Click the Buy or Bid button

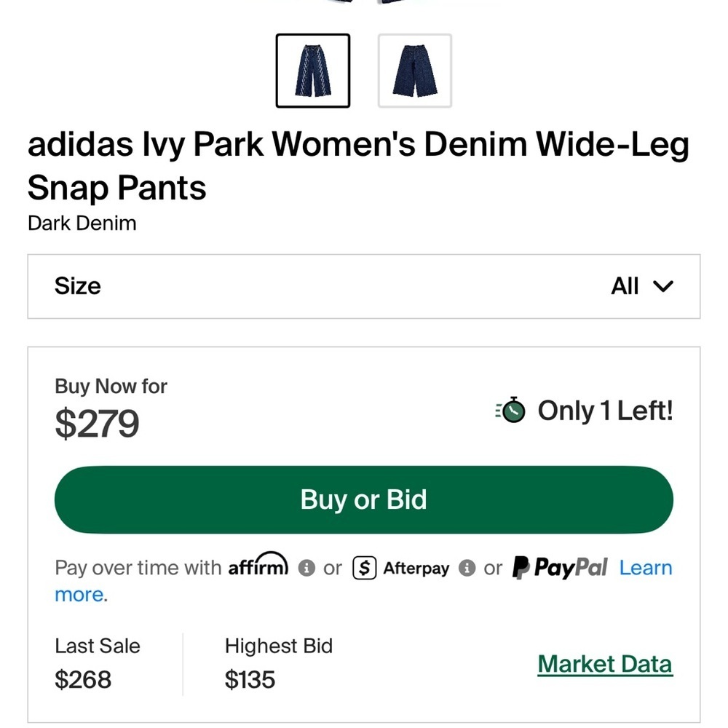[363, 499]
